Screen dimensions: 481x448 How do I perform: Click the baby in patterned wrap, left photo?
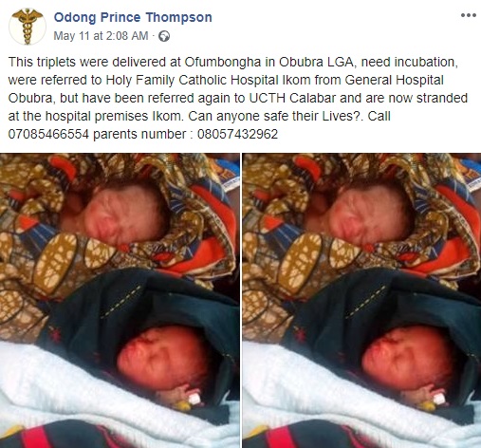[x=121, y=215]
